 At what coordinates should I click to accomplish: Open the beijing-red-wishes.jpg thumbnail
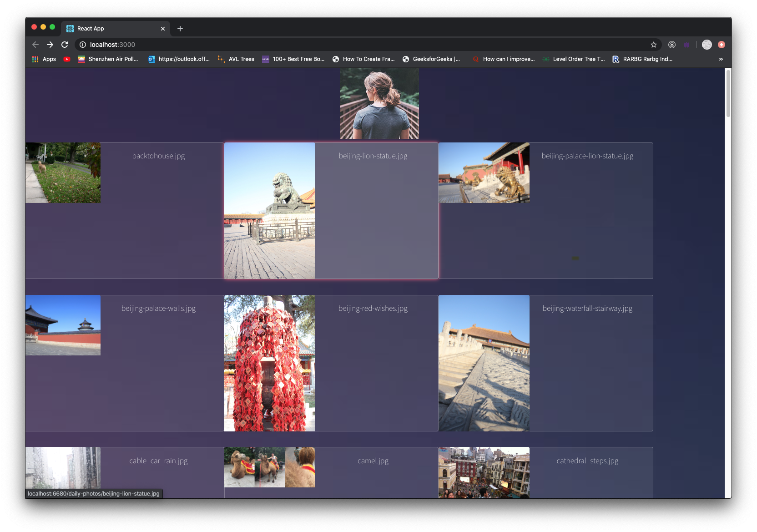pyautogui.click(x=270, y=363)
